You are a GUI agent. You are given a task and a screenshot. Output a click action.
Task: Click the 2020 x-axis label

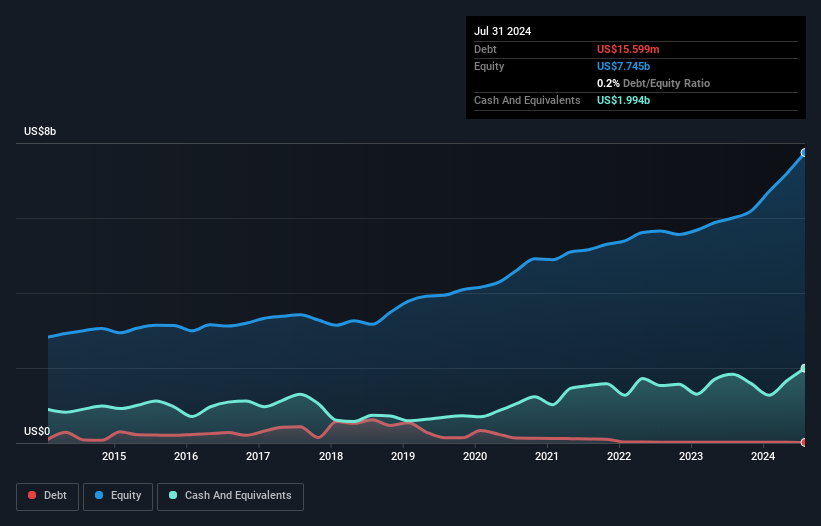[x=475, y=456]
